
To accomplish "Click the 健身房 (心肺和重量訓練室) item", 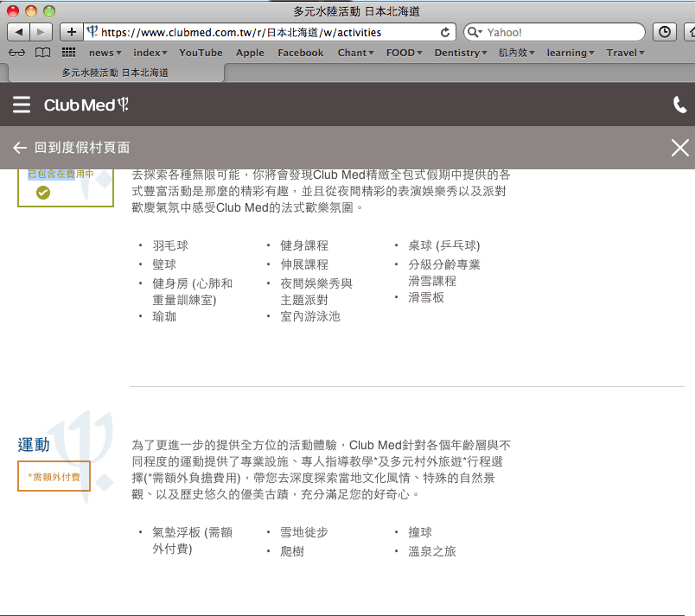I will 193,292.
